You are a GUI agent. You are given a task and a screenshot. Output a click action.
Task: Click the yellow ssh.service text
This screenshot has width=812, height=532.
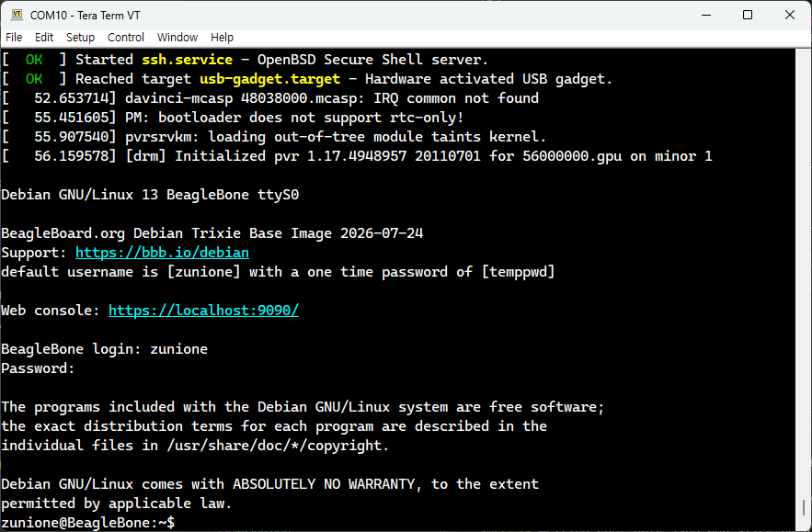pyautogui.click(x=188, y=60)
